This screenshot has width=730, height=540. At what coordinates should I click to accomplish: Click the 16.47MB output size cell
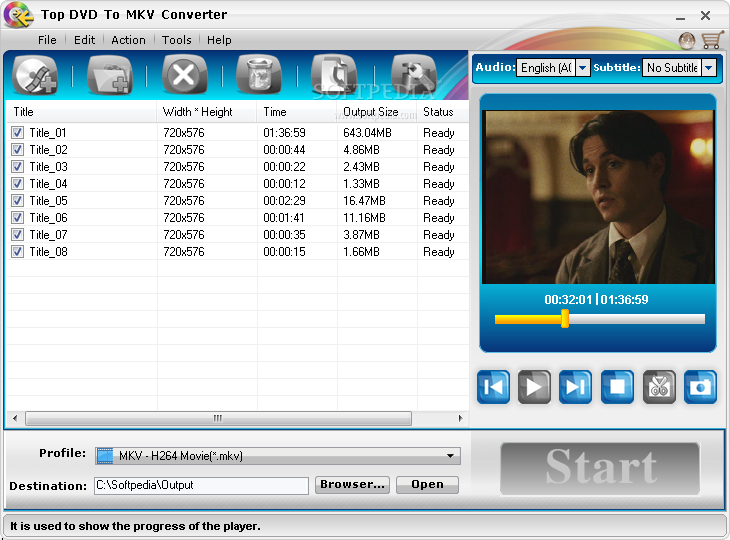pos(365,201)
